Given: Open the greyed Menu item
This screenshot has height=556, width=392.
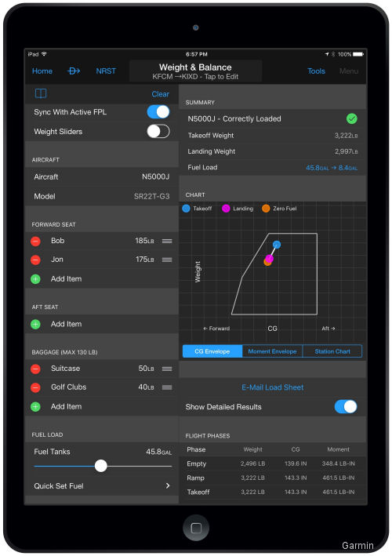Looking at the screenshot, I should click(348, 71).
